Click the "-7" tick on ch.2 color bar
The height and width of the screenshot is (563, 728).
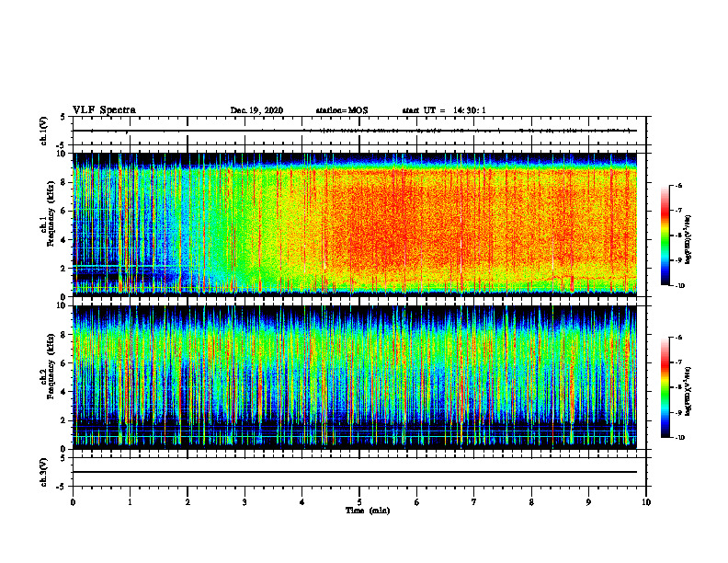pyautogui.click(x=678, y=362)
